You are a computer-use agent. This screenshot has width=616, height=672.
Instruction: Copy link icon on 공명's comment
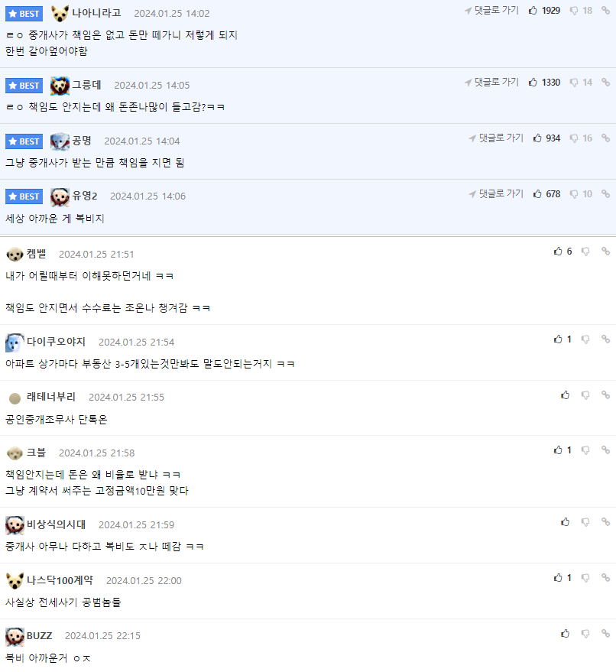coord(605,138)
